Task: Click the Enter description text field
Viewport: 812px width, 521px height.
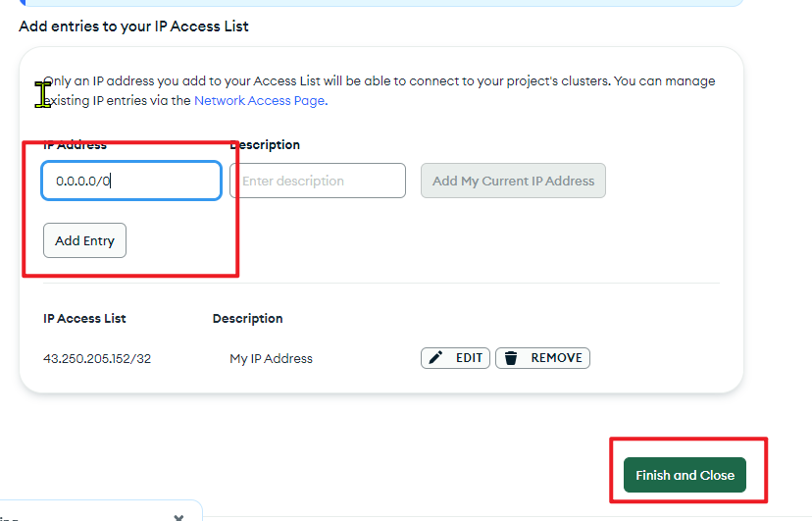Action: coord(318,181)
